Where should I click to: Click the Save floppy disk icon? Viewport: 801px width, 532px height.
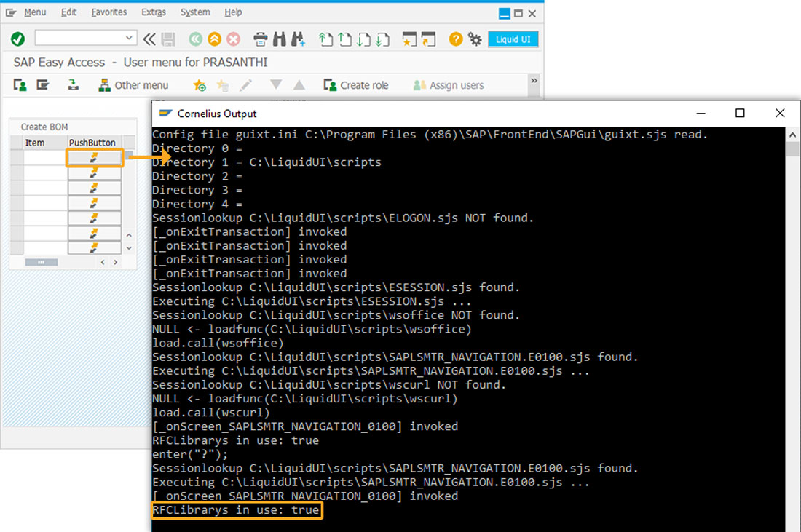point(168,39)
